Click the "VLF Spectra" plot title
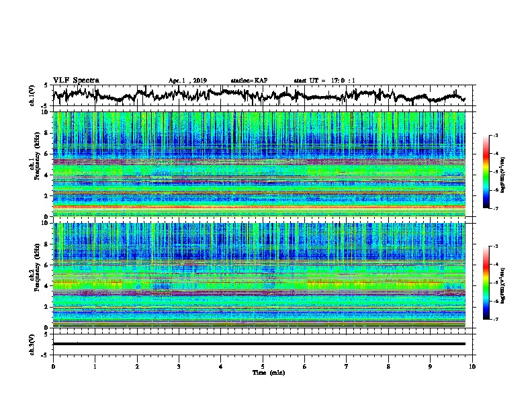Viewport: 532px width, 411px height. click(x=76, y=81)
